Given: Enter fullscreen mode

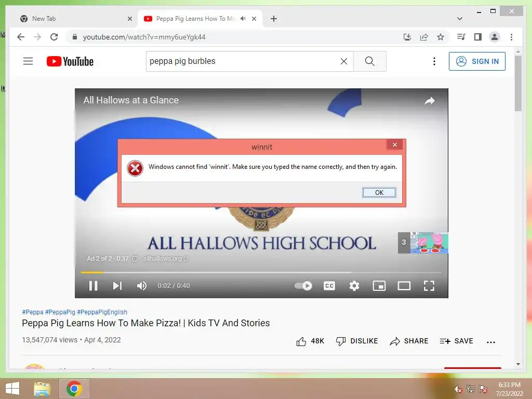Looking at the screenshot, I should (x=429, y=286).
